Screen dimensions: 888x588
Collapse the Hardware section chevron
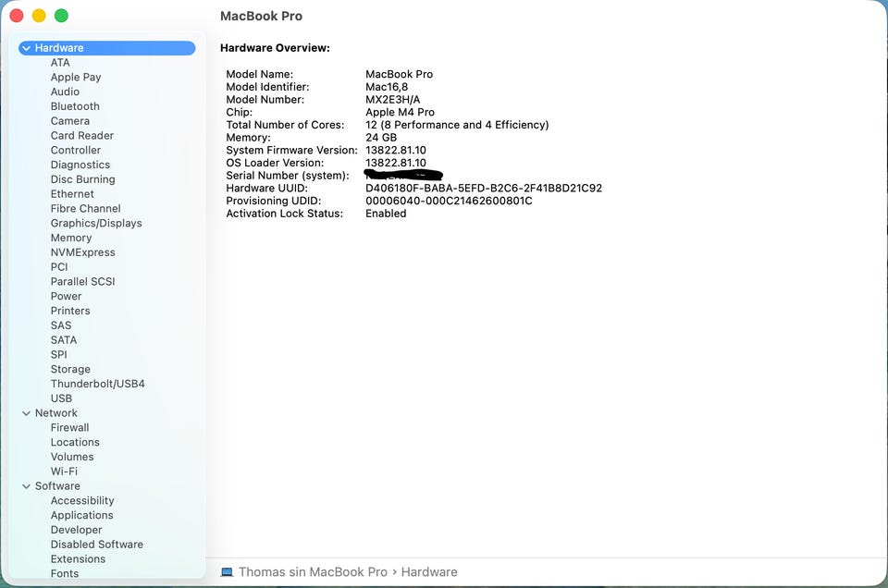coord(26,48)
